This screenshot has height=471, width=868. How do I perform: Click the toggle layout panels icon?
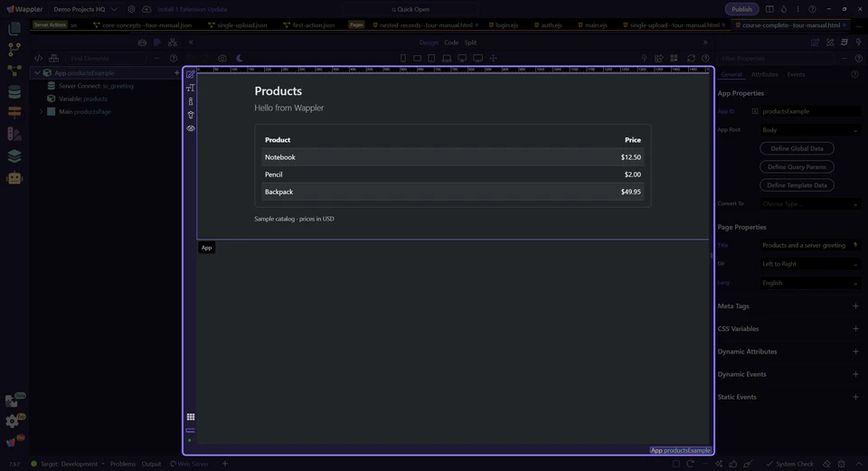[769, 9]
